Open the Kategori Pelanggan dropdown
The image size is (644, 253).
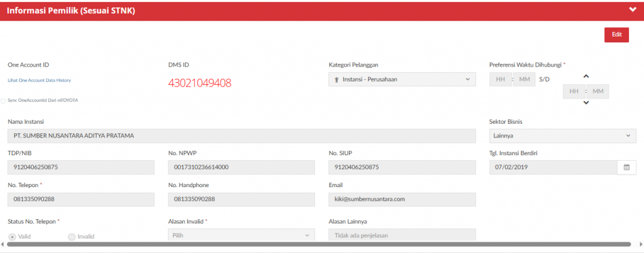402,79
